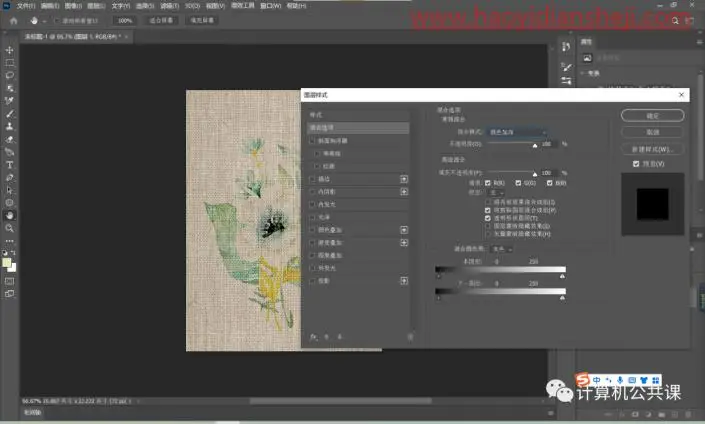Screen dimensions: 705x424
Task: Select the Horizontal Type tool
Action: pyautogui.click(x=9, y=165)
